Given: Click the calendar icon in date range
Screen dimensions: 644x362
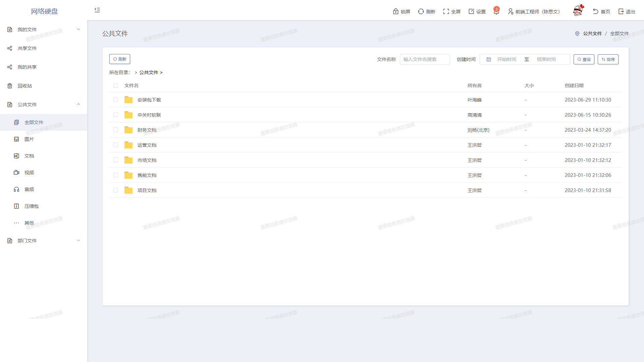Looking at the screenshot, I should pyautogui.click(x=489, y=59).
